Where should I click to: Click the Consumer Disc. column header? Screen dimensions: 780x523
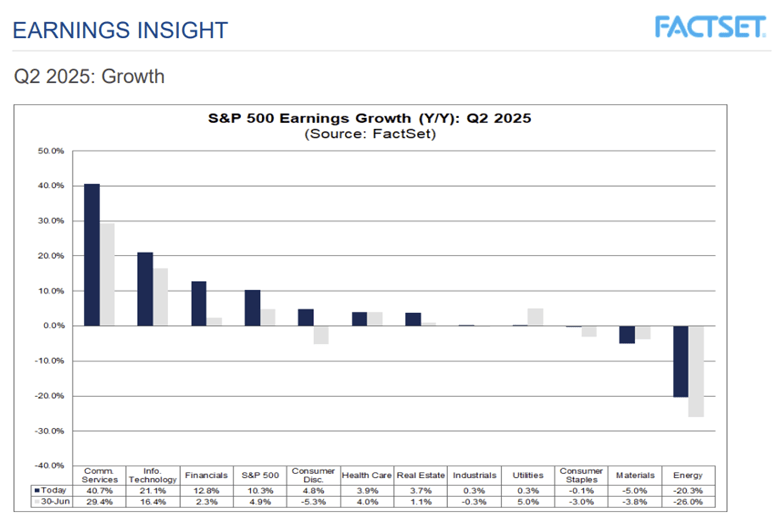click(313, 475)
